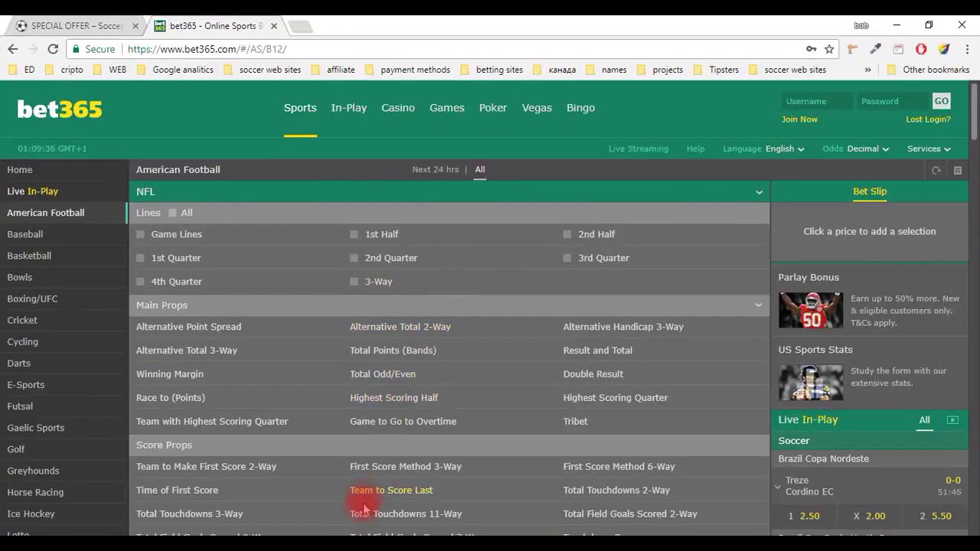Open the Games tab
The image size is (980, 551).
(447, 108)
